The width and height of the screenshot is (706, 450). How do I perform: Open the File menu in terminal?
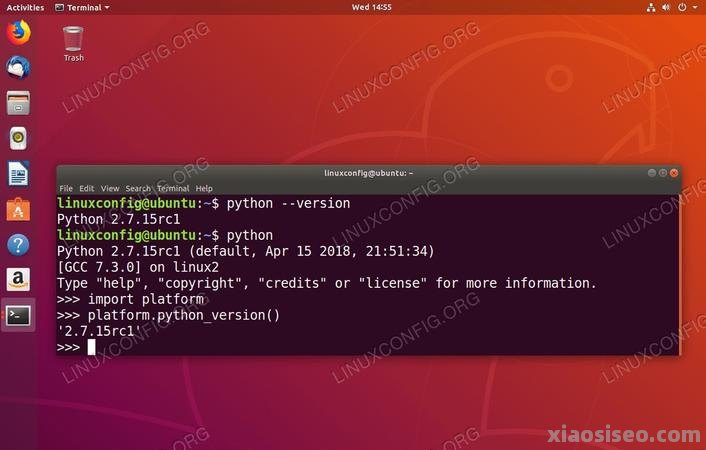[66, 188]
